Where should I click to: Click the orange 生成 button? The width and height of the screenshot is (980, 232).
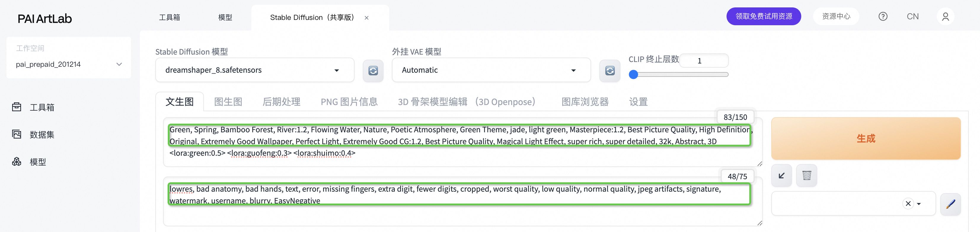coord(866,138)
